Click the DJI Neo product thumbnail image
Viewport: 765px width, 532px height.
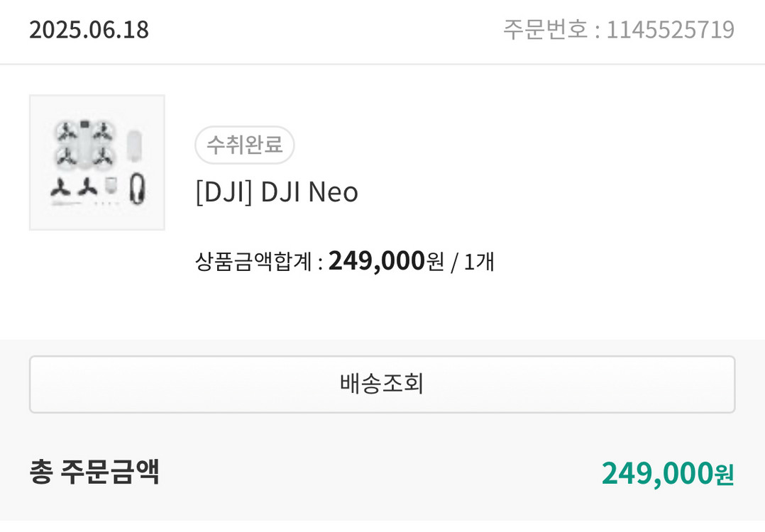[x=97, y=161]
